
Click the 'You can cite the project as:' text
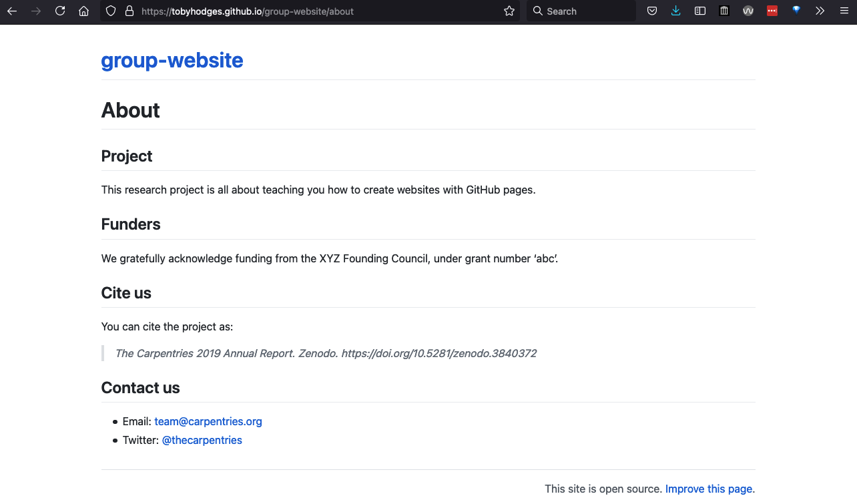click(x=167, y=326)
